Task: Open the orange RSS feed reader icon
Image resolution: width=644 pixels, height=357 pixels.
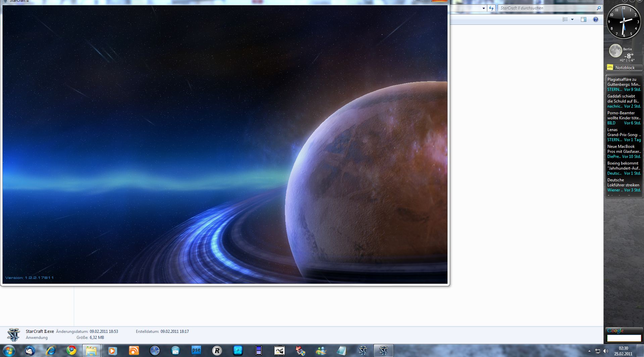Action: [134, 351]
